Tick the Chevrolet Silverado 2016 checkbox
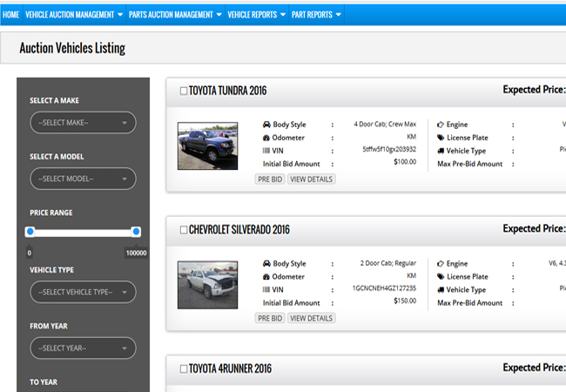This screenshot has height=392, width=566. (x=183, y=230)
